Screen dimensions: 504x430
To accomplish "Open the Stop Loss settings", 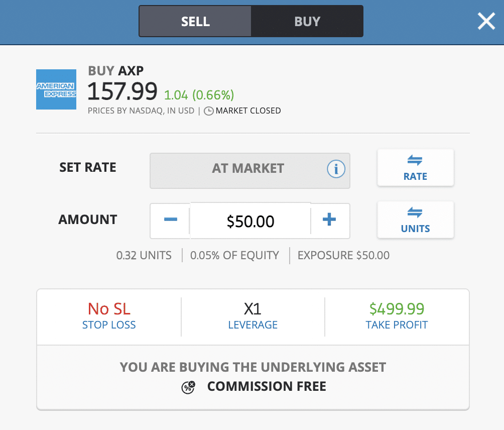I will click(x=109, y=316).
